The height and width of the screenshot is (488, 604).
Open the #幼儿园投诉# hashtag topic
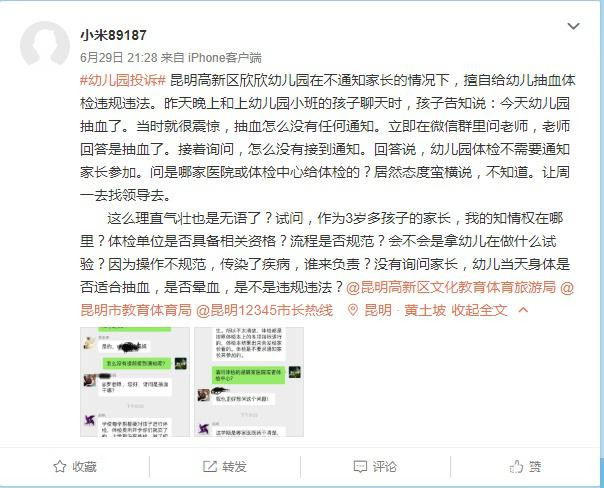click(x=123, y=80)
